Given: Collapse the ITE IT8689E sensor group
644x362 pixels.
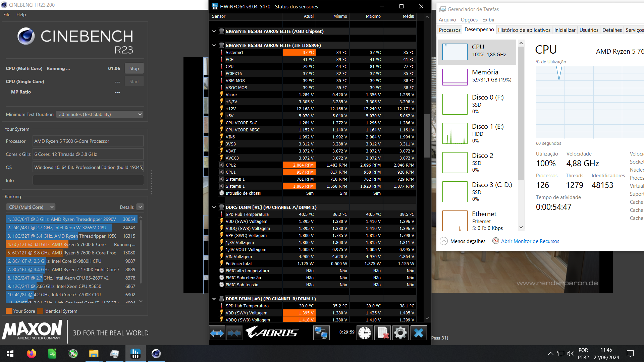Looking at the screenshot, I should pos(214,45).
